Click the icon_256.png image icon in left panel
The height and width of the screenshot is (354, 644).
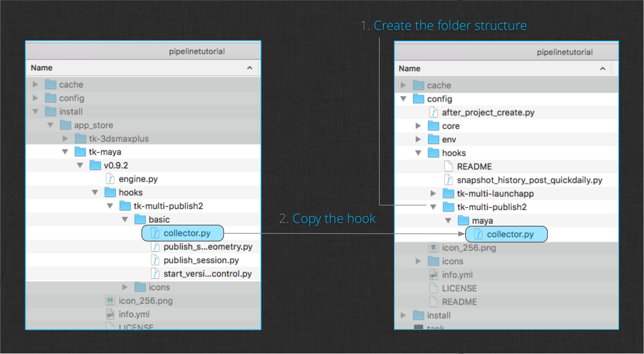(110, 301)
